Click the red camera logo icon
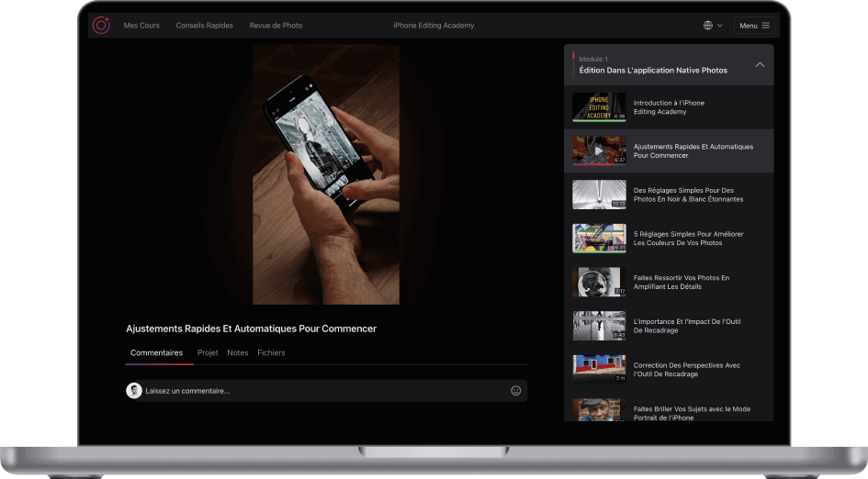 point(101,25)
